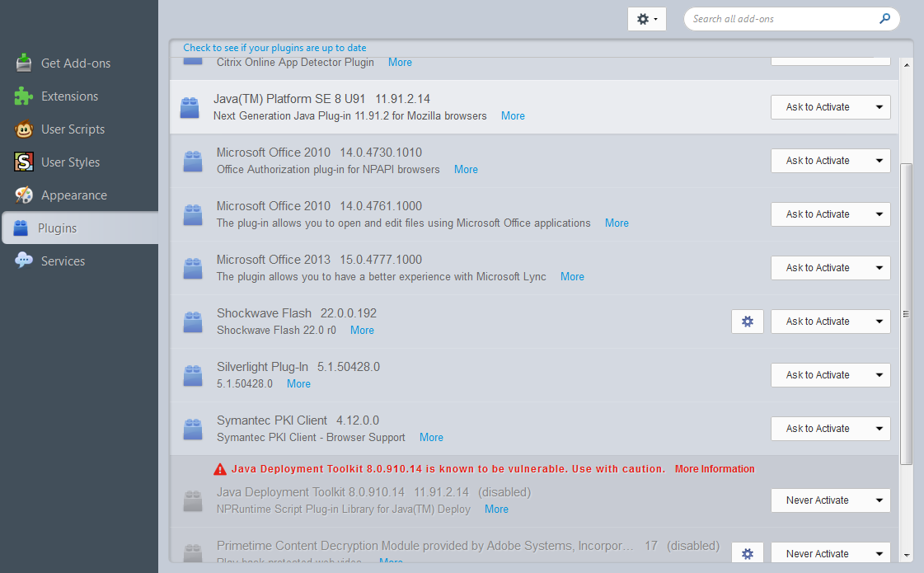This screenshot has width=924, height=573.
Task: Open Primetime Content Decryption options gear
Action: coord(748,553)
